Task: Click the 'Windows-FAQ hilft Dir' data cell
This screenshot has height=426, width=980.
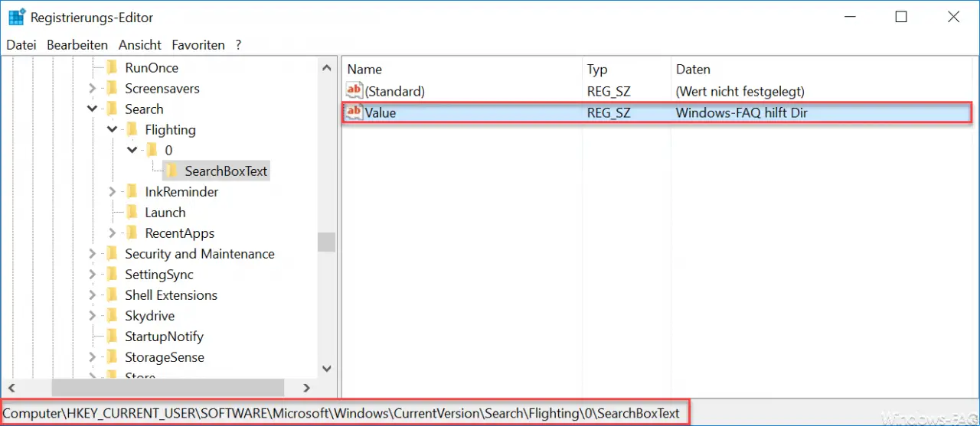Action: tap(742, 113)
